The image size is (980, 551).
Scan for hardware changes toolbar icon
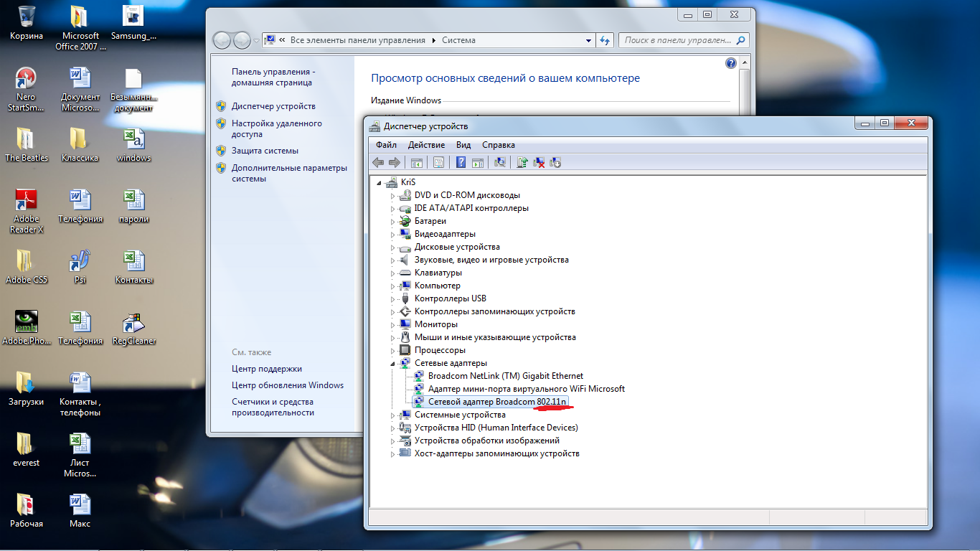pyautogui.click(x=500, y=163)
